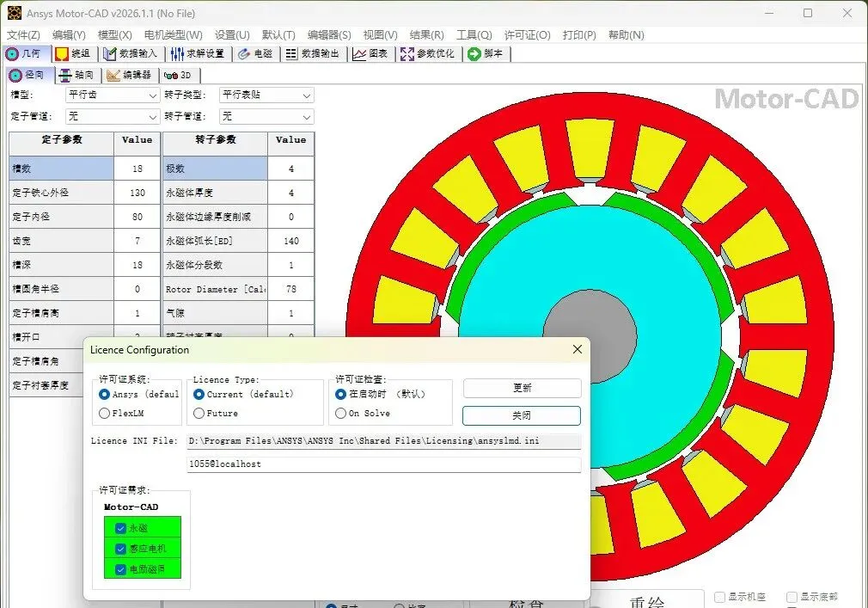Open the 默认(T) menu
Screen dimensions: 868x608
(x=278, y=35)
